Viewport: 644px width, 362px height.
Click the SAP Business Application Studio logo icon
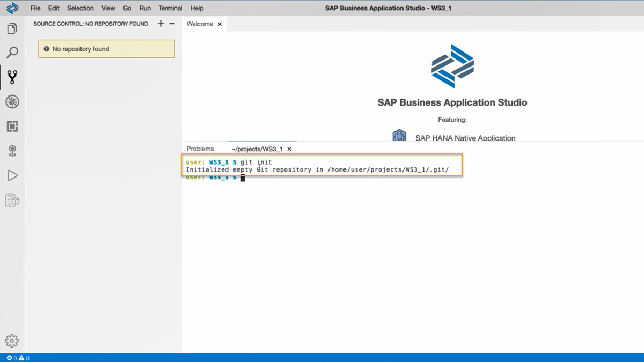[x=12, y=8]
